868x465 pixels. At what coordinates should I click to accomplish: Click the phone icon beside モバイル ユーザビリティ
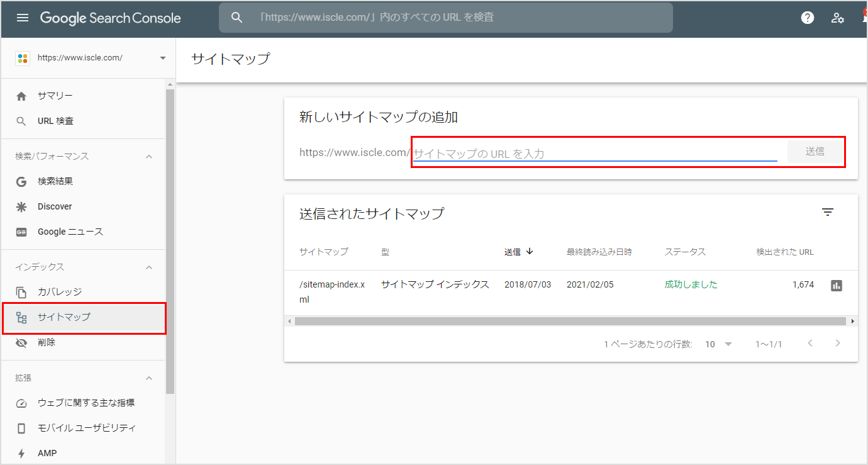[21, 429]
